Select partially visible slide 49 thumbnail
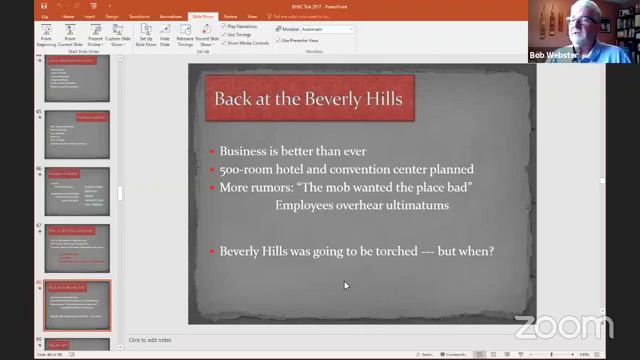The width and height of the screenshot is (640, 360). 77,344
